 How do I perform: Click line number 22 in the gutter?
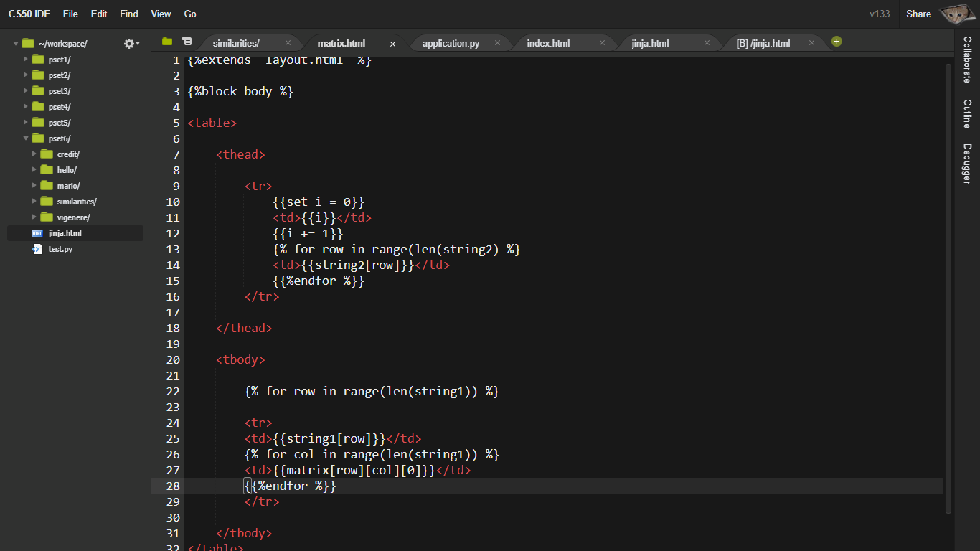172,391
